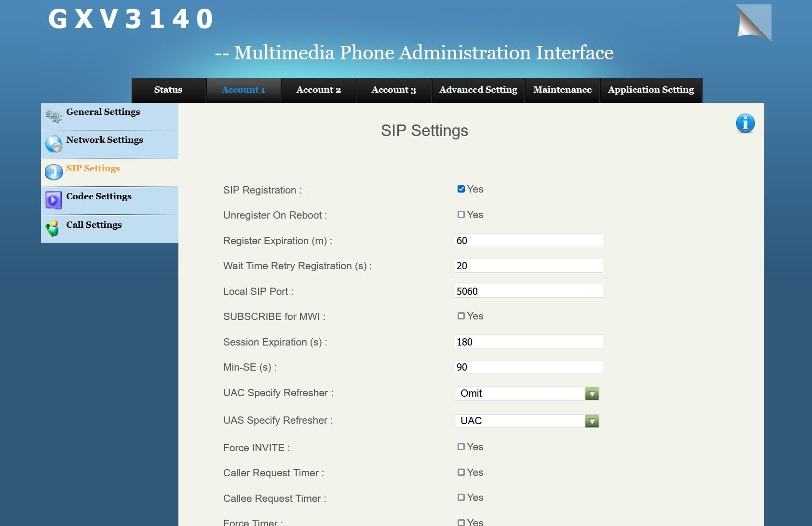Click the Network Settings globe icon
Viewport: 812px width, 526px height.
coord(54,144)
